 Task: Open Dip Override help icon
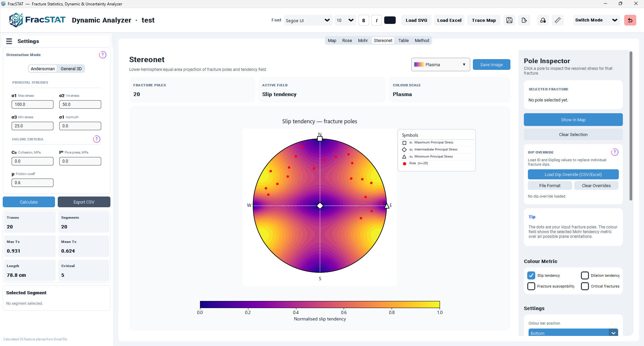[x=615, y=152]
